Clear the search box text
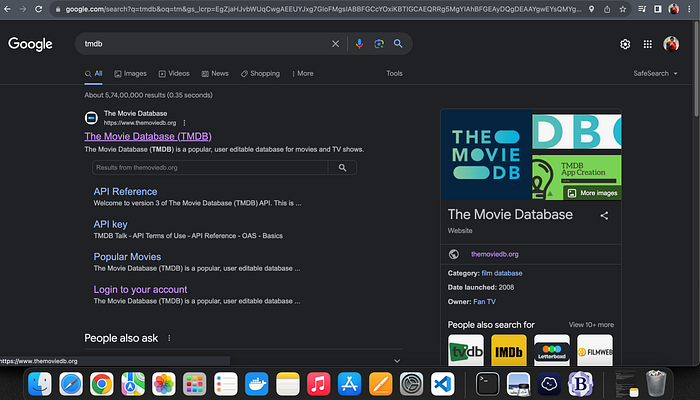The image size is (700, 400). 335,44
